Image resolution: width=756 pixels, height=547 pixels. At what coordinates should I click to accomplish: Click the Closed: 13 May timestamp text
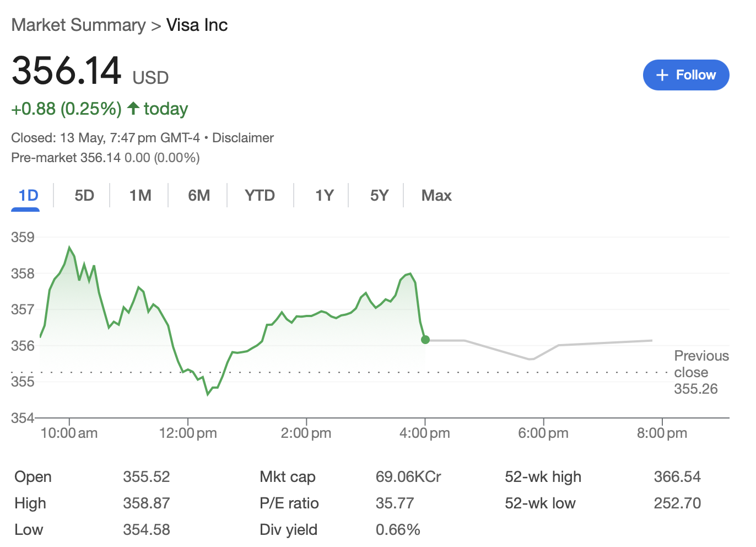click(105, 138)
